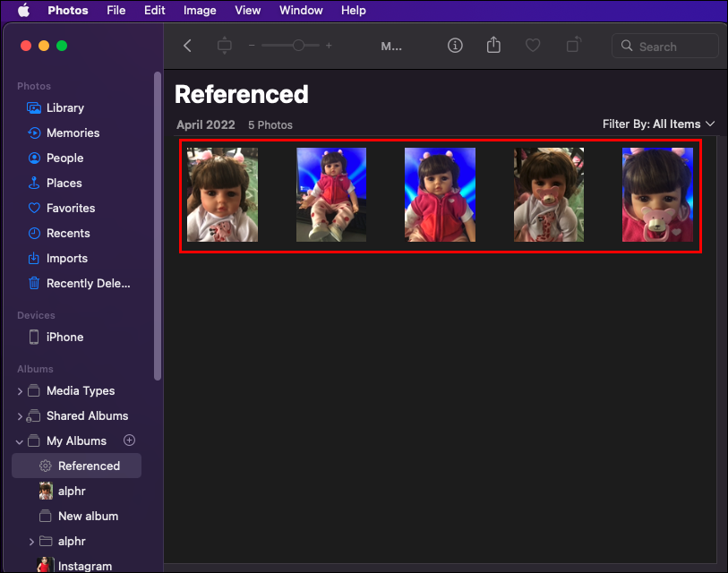Adjust the thumbnail zoom slider knob
Screen dimensions: 728x573
point(298,45)
